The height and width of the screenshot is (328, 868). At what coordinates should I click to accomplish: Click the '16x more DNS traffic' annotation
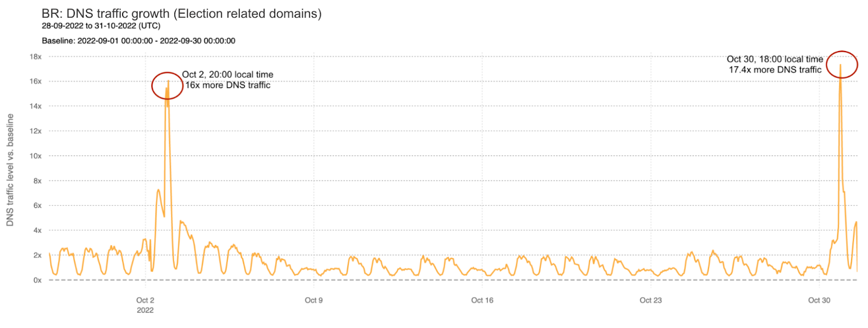pyautogui.click(x=228, y=85)
